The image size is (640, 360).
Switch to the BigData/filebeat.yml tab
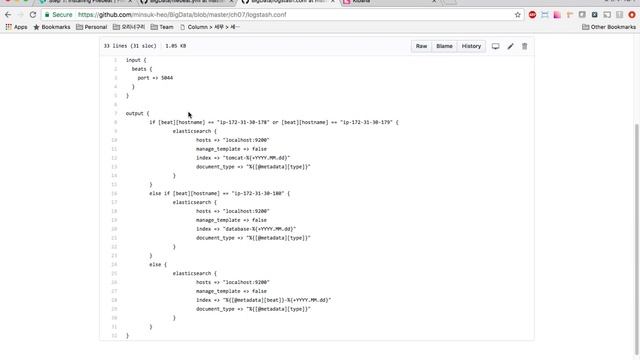click(x=187, y=2)
